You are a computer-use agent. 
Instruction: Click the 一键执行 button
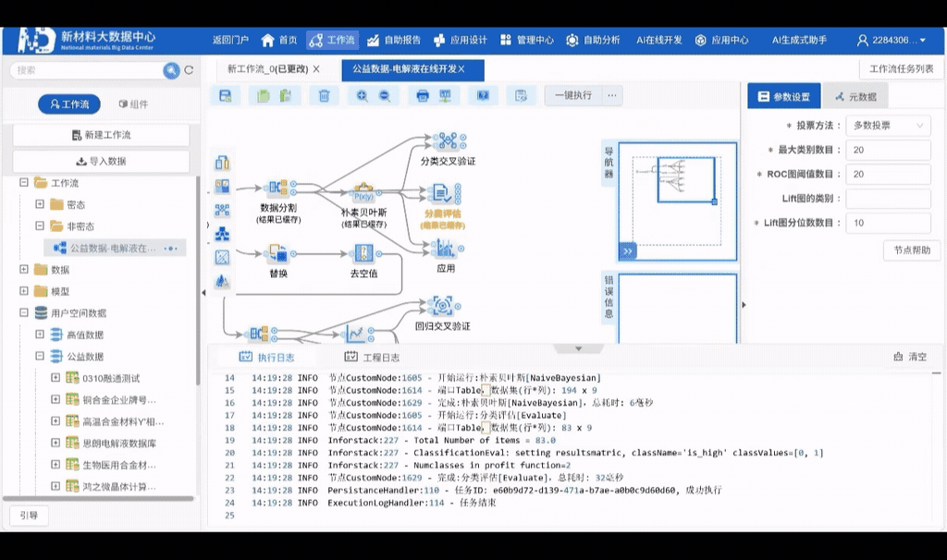click(x=572, y=95)
